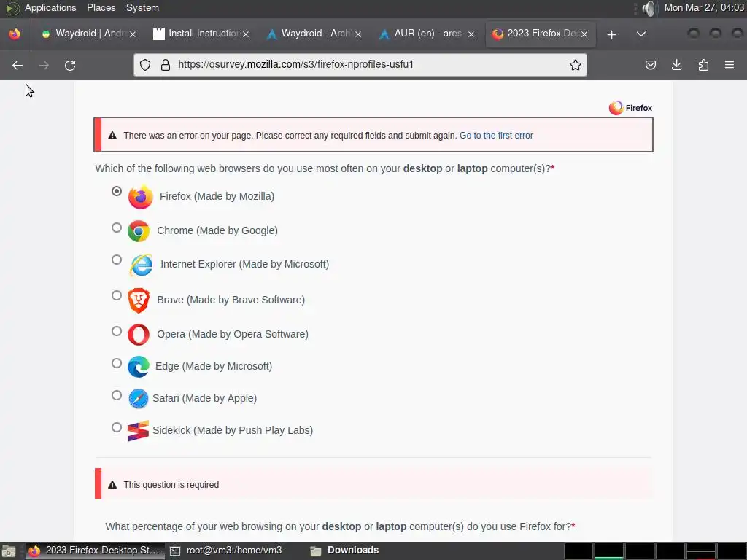Choose the Brave radio option

click(117, 295)
